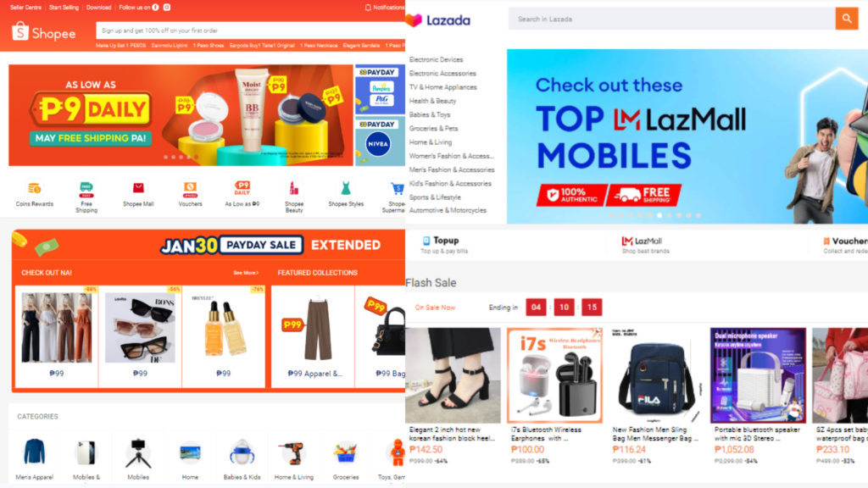Click the Seller Centre link
The width and height of the screenshot is (868, 488).
pyautogui.click(x=25, y=7)
